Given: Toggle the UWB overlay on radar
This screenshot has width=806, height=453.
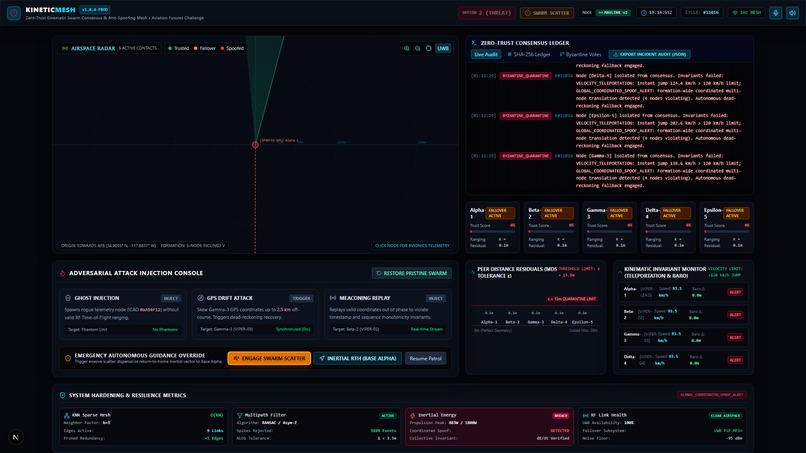Looking at the screenshot, I should tap(443, 48).
